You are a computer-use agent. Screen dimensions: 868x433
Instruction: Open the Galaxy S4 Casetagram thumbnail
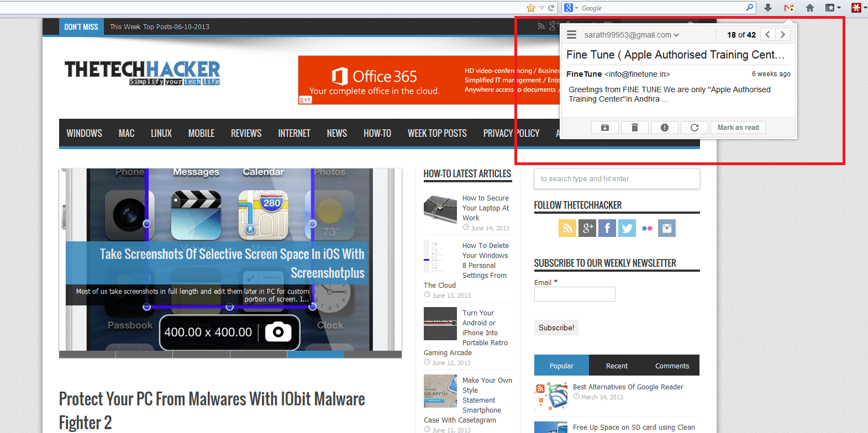(440, 391)
